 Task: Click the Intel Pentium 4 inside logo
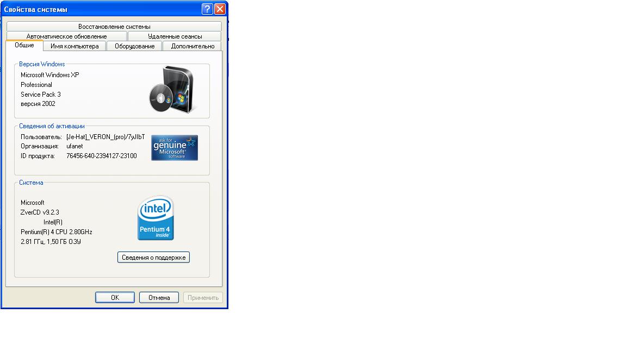point(156,218)
